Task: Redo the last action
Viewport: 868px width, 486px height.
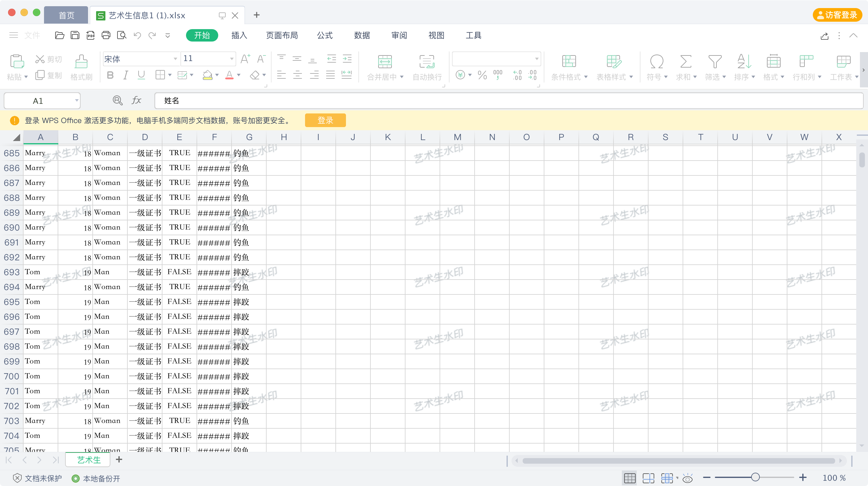Action: point(152,35)
